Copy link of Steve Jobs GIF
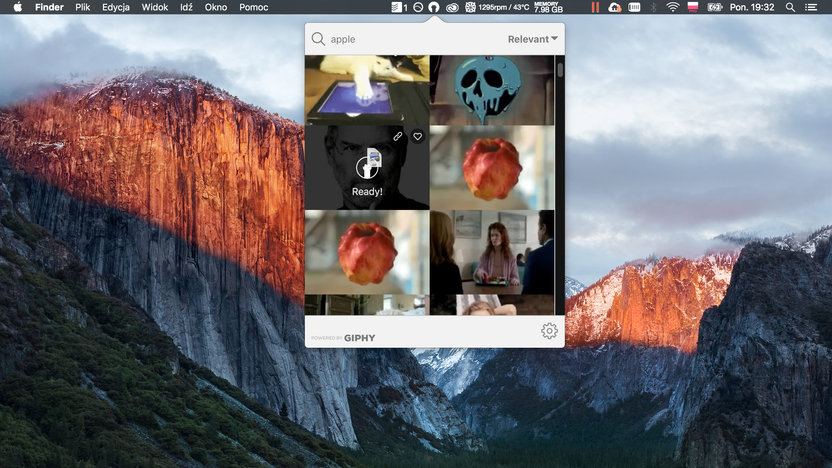This screenshot has height=468, width=832. click(397, 136)
